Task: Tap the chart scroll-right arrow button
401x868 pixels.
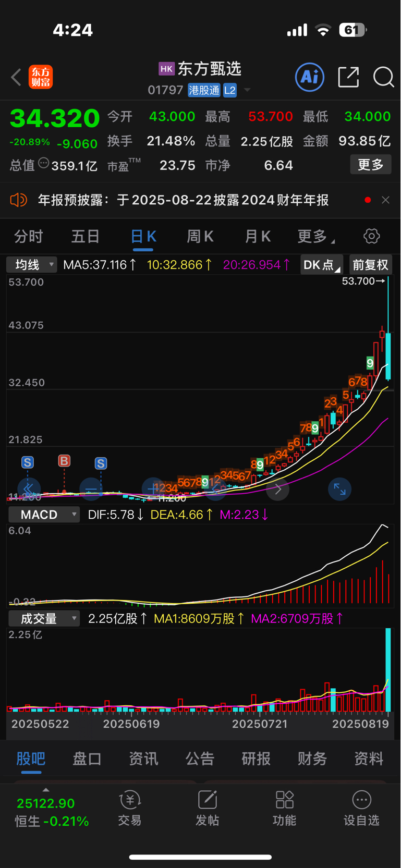Action: (277, 489)
